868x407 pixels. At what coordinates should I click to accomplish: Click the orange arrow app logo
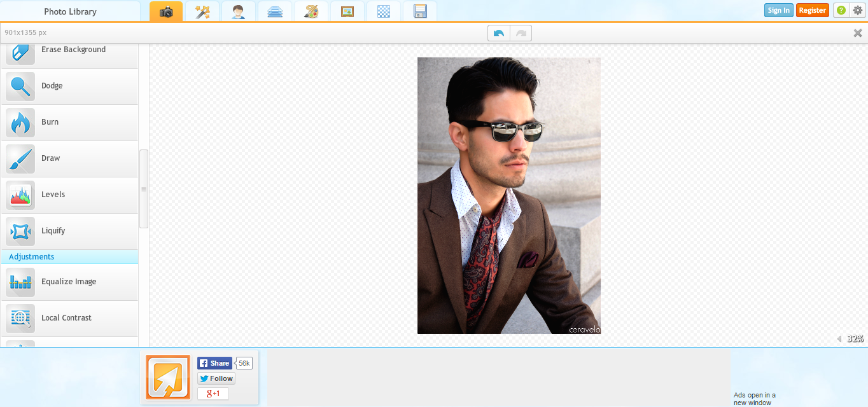[x=168, y=377]
